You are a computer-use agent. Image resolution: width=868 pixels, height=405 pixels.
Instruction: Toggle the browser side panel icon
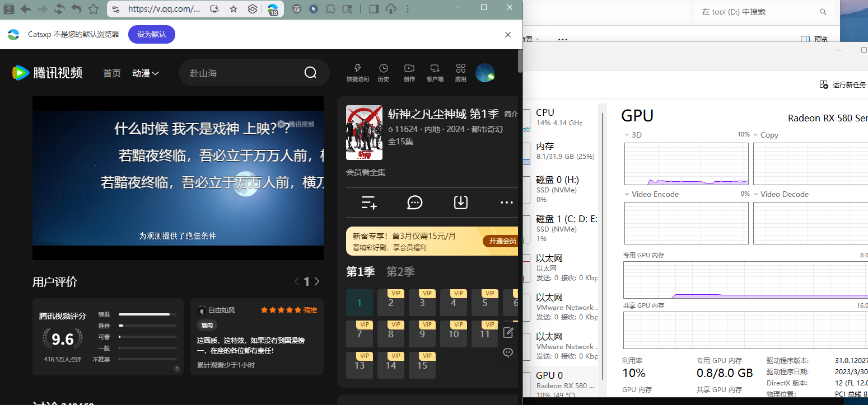point(374,9)
